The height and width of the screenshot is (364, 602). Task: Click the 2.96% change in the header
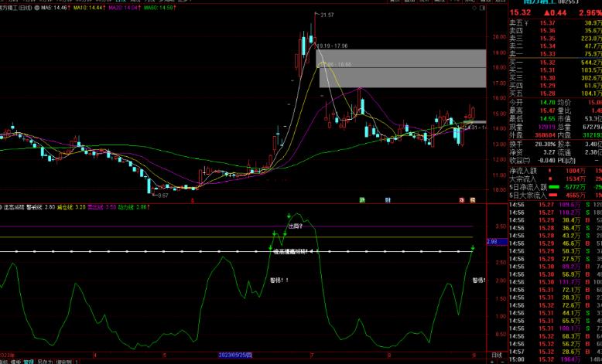click(x=591, y=12)
